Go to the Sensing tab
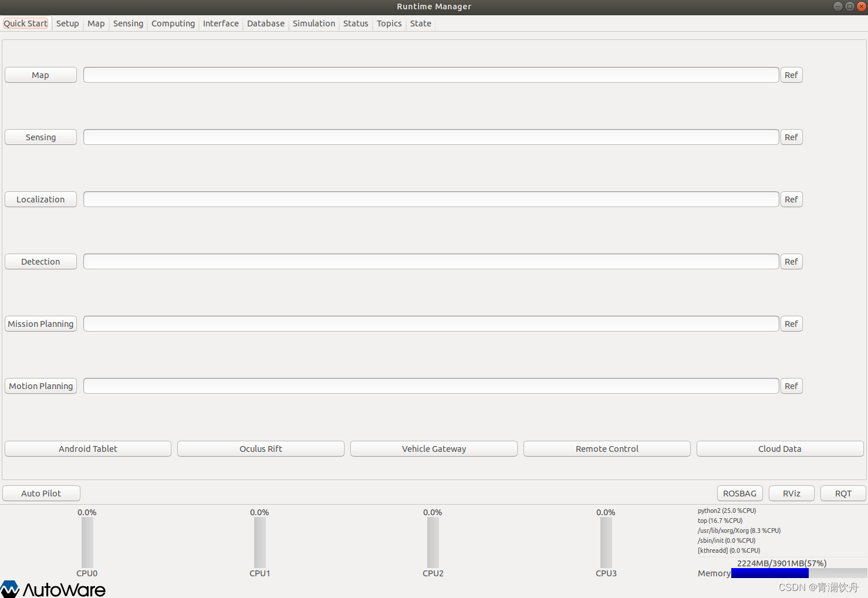The image size is (868, 598). pos(128,23)
